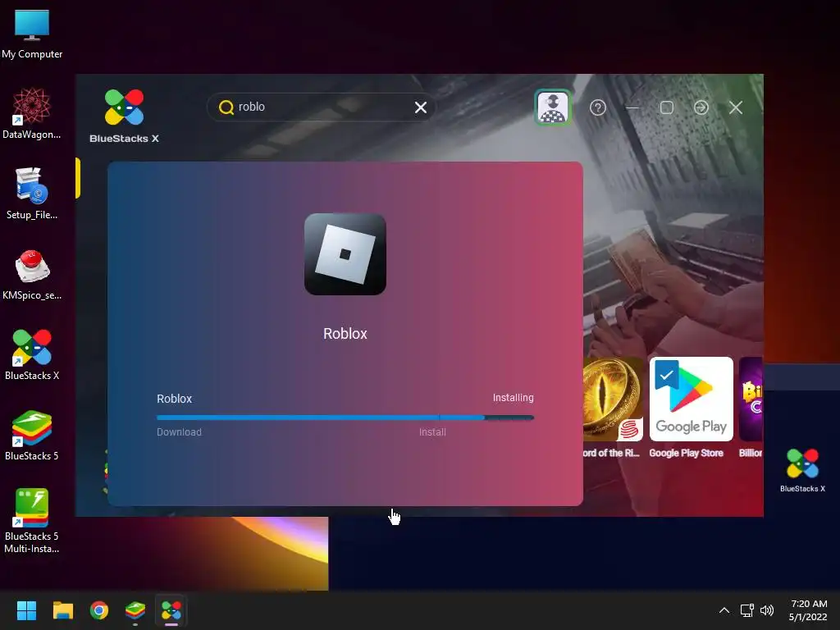Open the help question mark icon
Viewport: 840px width, 630px height.
pyautogui.click(x=597, y=107)
